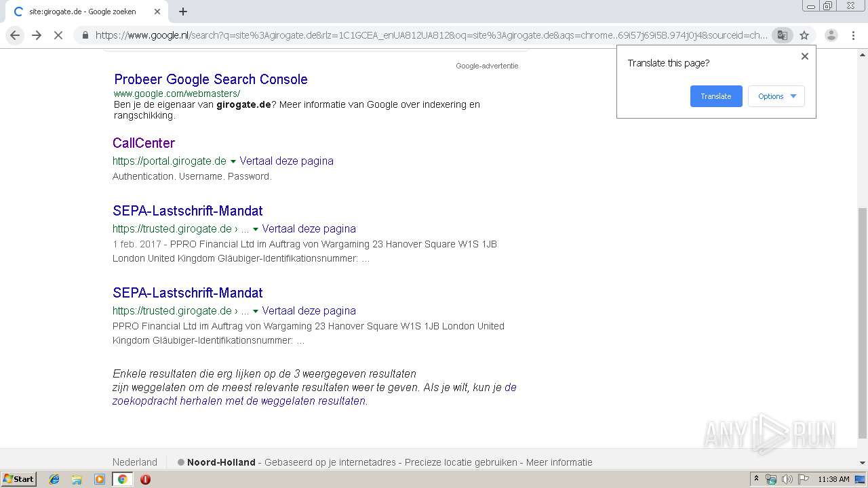This screenshot has height=488, width=868.
Task: Click Noord-Holland location text
Action: (221, 462)
